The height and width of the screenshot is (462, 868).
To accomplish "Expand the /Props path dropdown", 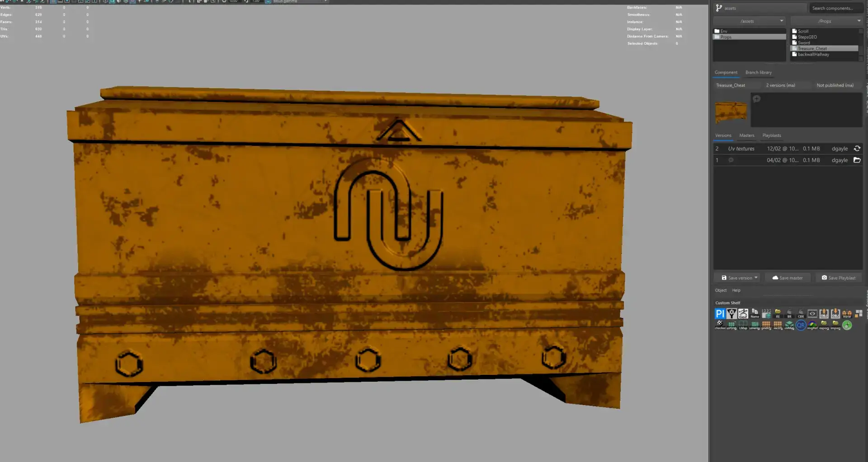I will (x=859, y=21).
